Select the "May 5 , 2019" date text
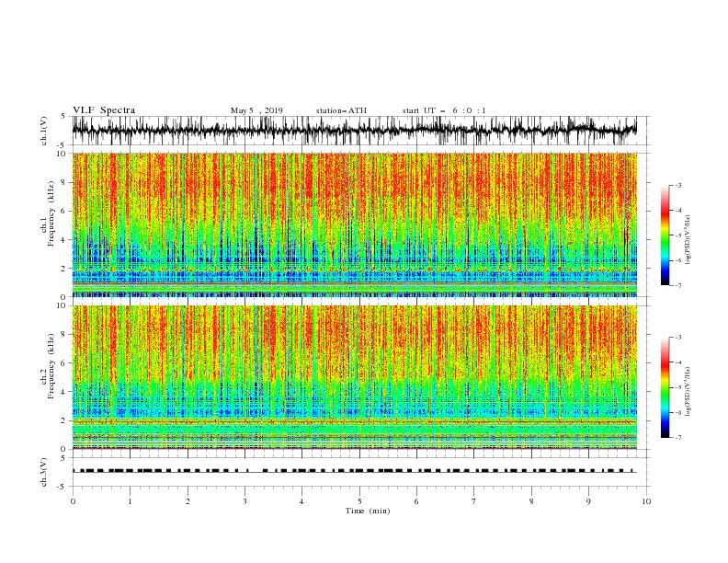The width and height of the screenshot is (728, 563). click(x=256, y=110)
